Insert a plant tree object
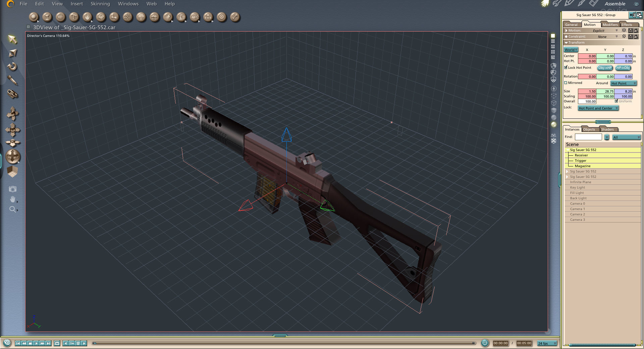The image size is (644, 349). pyautogui.click(x=141, y=17)
